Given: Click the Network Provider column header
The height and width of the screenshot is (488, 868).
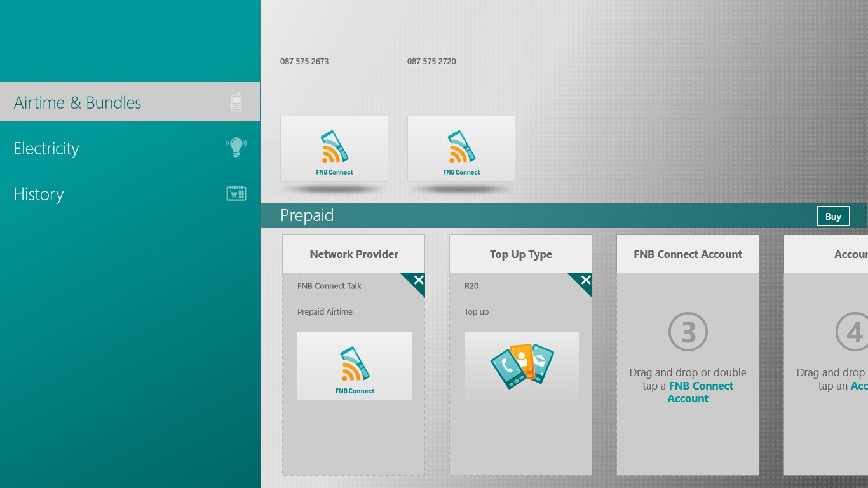Looking at the screenshot, I should tap(354, 254).
